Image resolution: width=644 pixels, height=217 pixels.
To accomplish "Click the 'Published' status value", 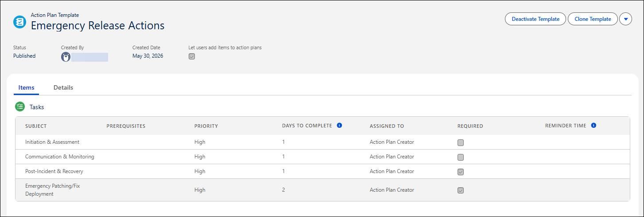I will click(24, 56).
